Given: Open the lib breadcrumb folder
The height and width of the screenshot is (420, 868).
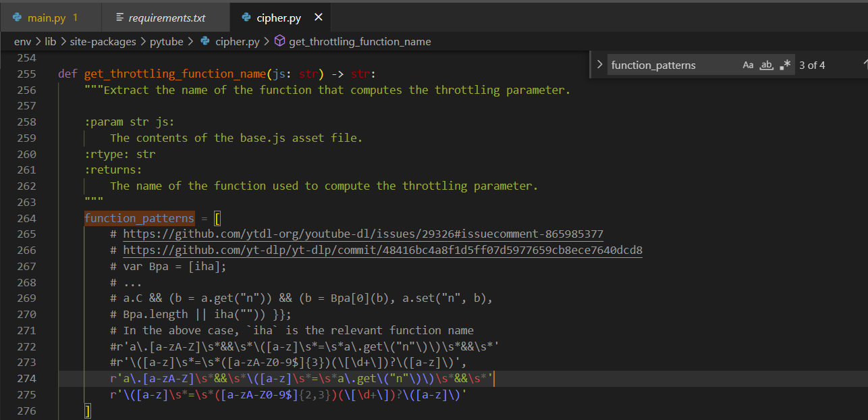Looking at the screenshot, I should 51,41.
